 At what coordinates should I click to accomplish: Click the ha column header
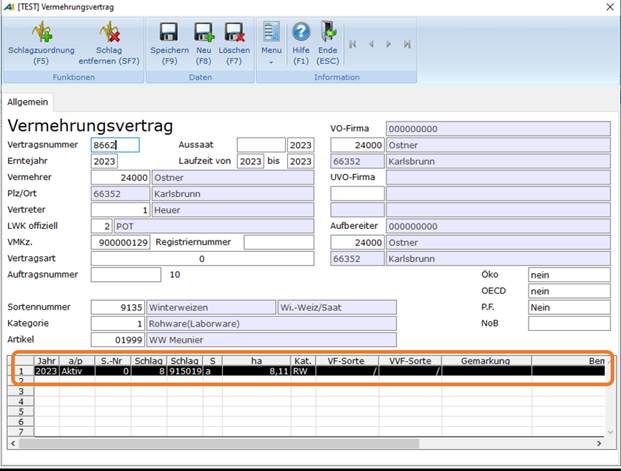click(256, 361)
